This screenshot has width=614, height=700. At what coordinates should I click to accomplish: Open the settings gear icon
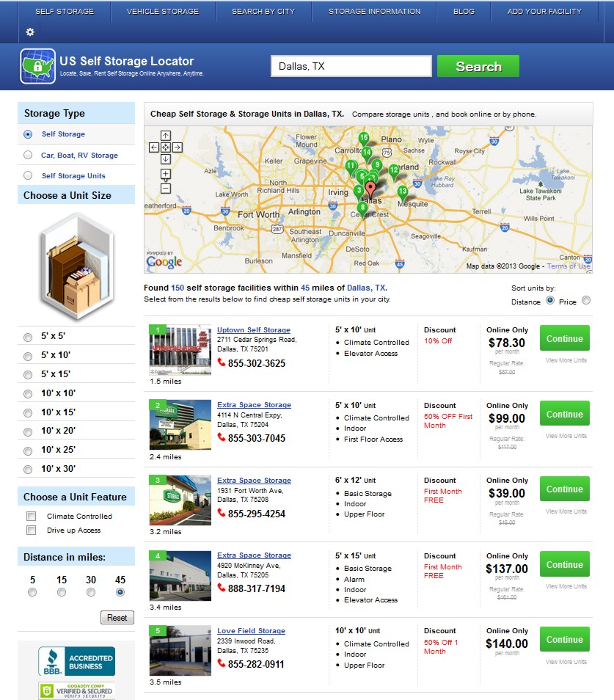coord(30,32)
